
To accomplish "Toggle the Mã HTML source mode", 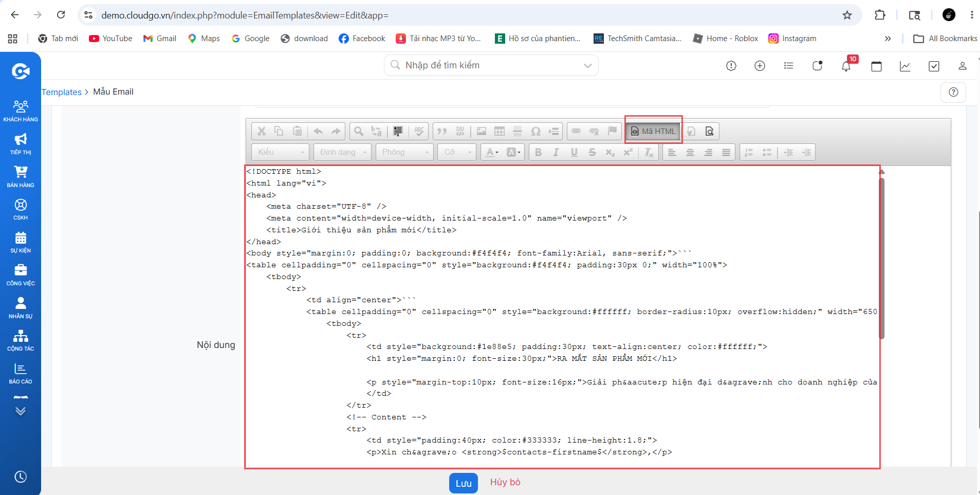I will (x=654, y=131).
